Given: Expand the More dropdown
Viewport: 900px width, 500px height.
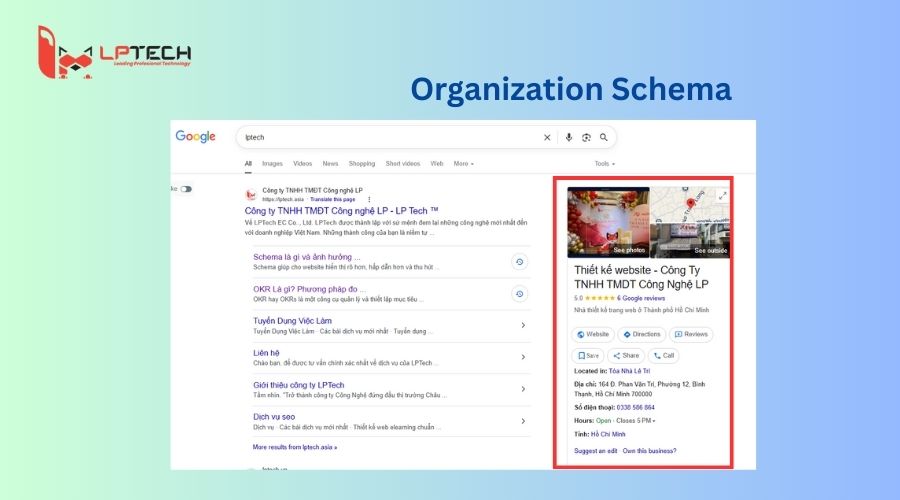Looking at the screenshot, I should [464, 164].
